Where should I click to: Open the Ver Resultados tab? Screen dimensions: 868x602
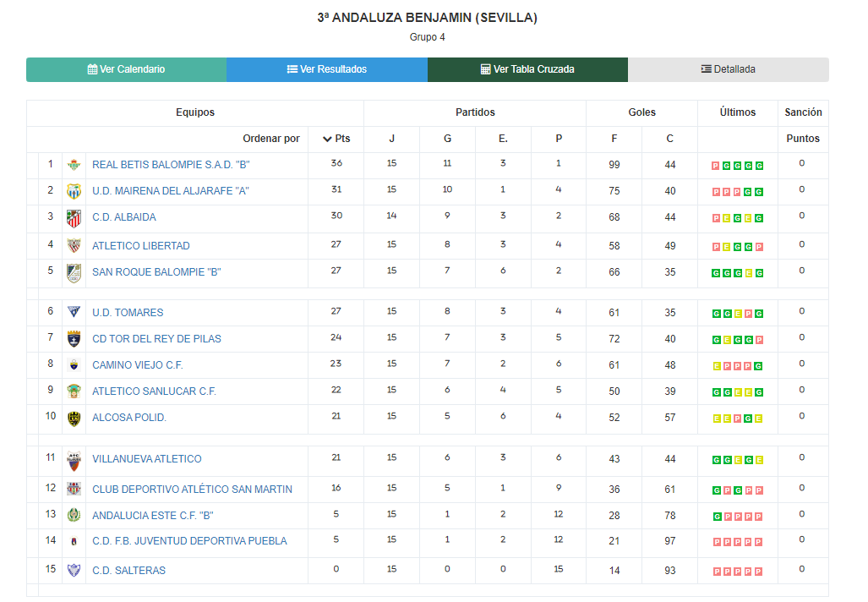click(x=327, y=69)
